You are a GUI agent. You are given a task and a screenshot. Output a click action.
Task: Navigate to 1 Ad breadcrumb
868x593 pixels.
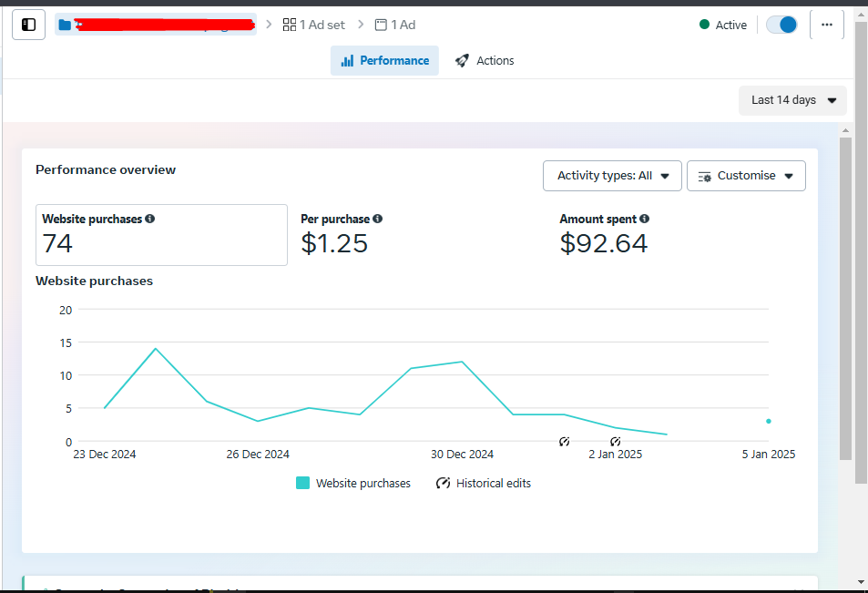tap(395, 25)
